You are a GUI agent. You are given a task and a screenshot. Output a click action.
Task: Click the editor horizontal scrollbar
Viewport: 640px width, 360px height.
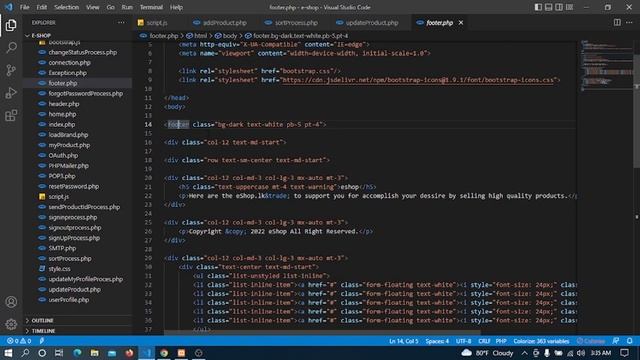tap(322, 333)
